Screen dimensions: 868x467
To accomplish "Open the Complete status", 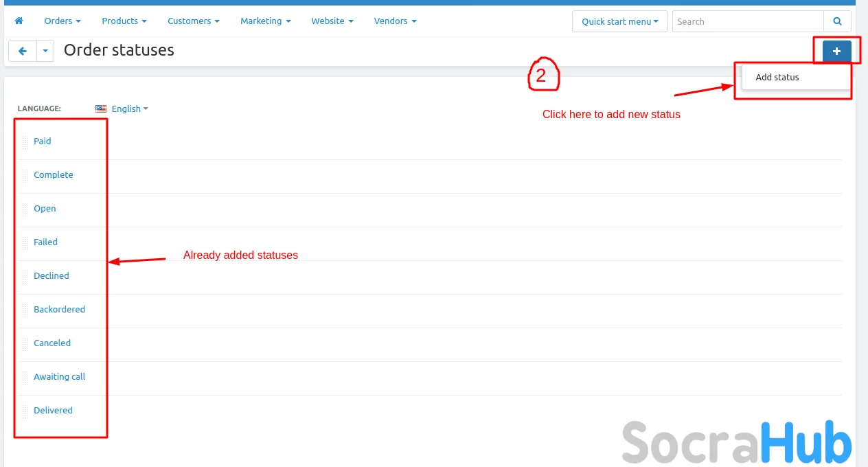I will pos(54,175).
